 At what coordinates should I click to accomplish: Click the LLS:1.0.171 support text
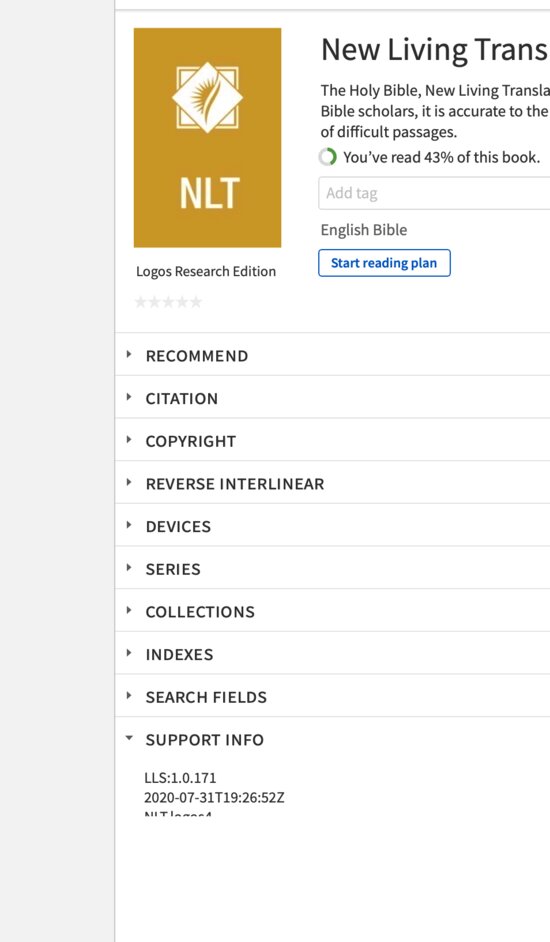(x=180, y=778)
